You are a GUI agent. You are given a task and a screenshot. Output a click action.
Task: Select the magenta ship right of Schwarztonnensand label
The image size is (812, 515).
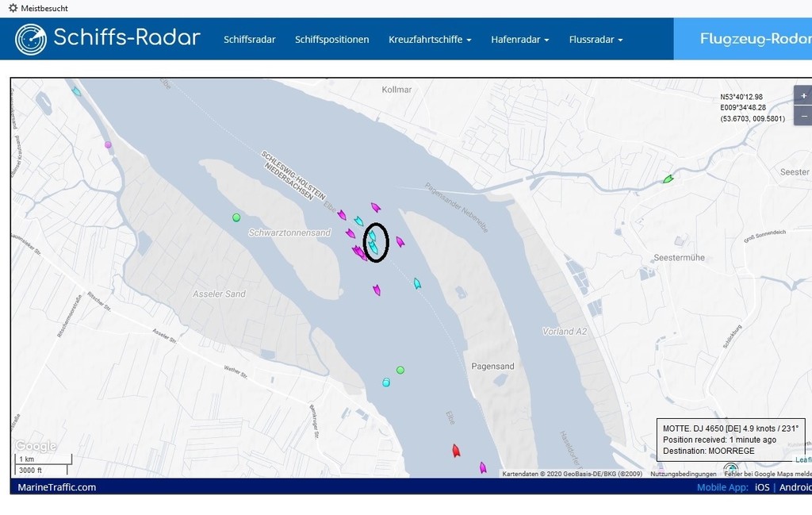point(350,233)
